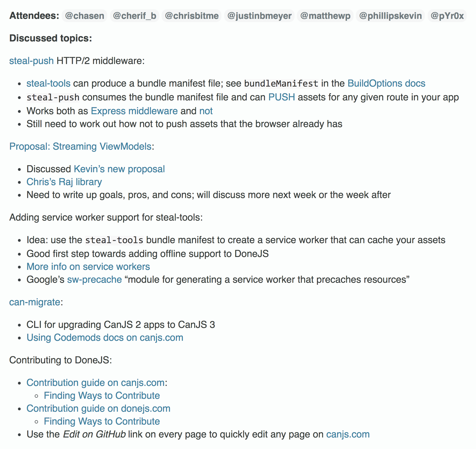Follow the PUSH link
The width and height of the screenshot is (476, 449).
282,97
